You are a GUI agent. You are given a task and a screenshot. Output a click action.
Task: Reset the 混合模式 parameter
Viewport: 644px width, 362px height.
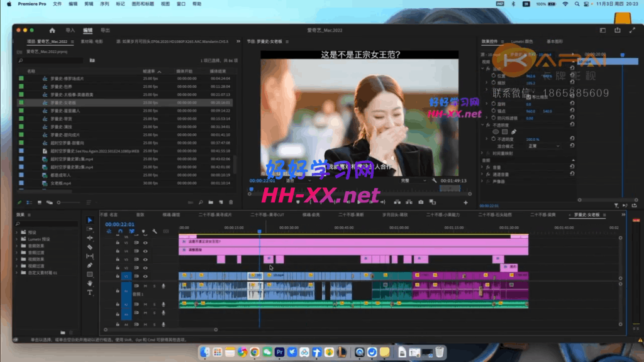click(572, 146)
